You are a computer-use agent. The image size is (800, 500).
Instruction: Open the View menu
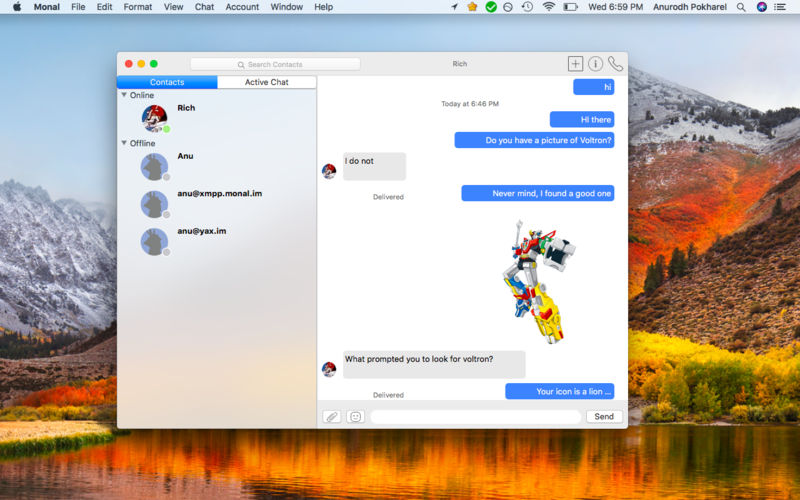173,7
